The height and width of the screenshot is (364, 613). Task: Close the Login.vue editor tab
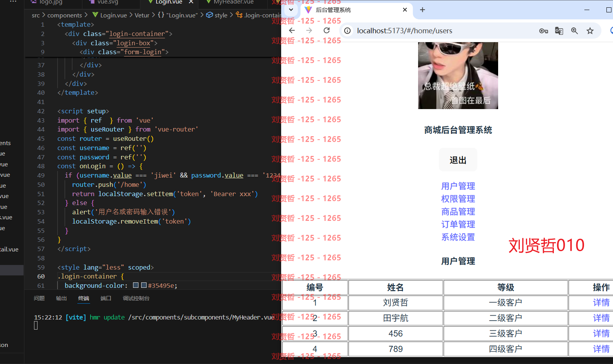(191, 2)
